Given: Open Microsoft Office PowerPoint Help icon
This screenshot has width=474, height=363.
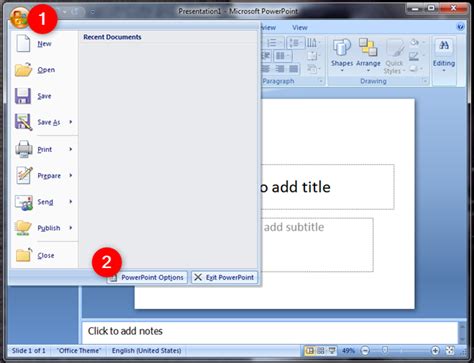Looking at the screenshot, I should tap(460, 27).
